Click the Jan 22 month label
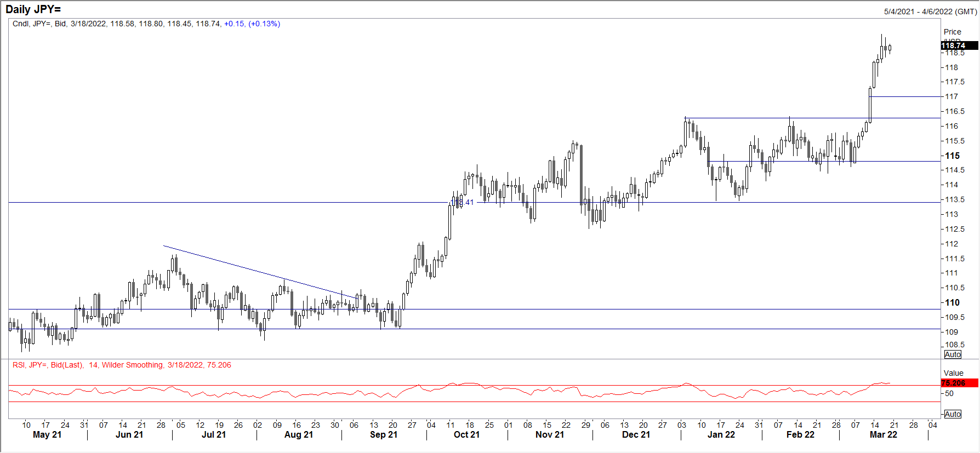The height and width of the screenshot is (453, 980). 721,434
